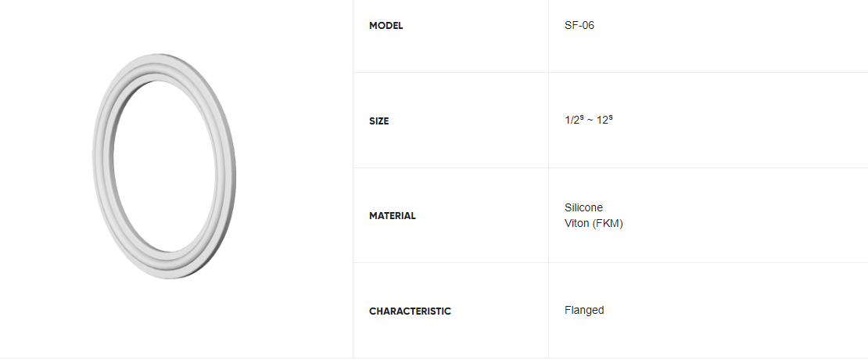This screenshot has width=868, height=360.
Task: Select the SF-06 model number
Action: (x=579, y=26)
